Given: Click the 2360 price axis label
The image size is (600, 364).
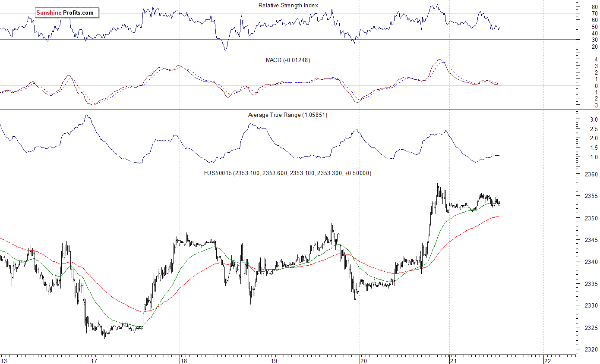Looking at the screenshot, I should pos(592,175).
